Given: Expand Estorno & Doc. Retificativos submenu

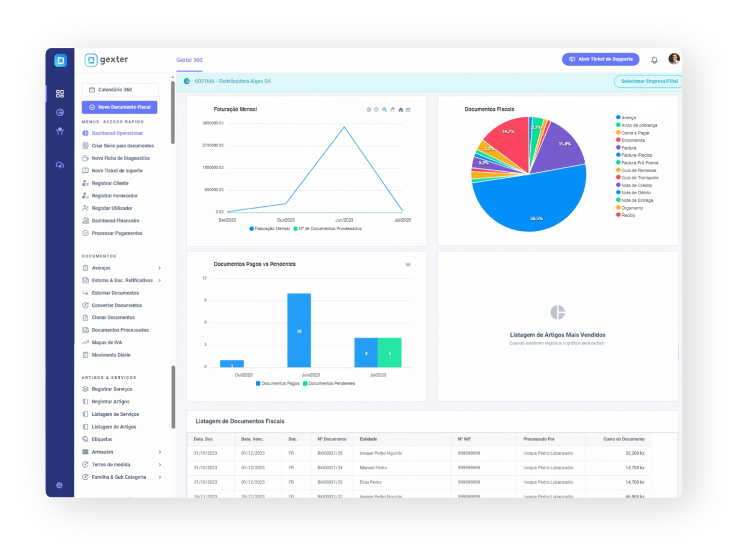Looking at the screenshot, I should coord(160,281).
